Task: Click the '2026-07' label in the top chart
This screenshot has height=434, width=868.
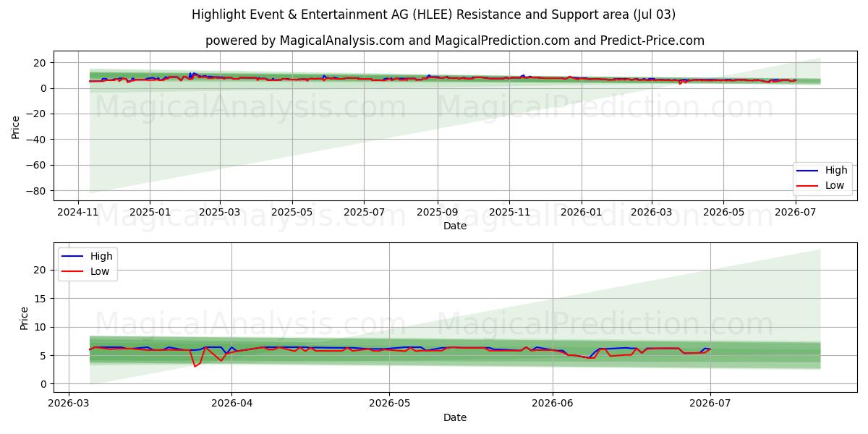Action: point(796,213)
